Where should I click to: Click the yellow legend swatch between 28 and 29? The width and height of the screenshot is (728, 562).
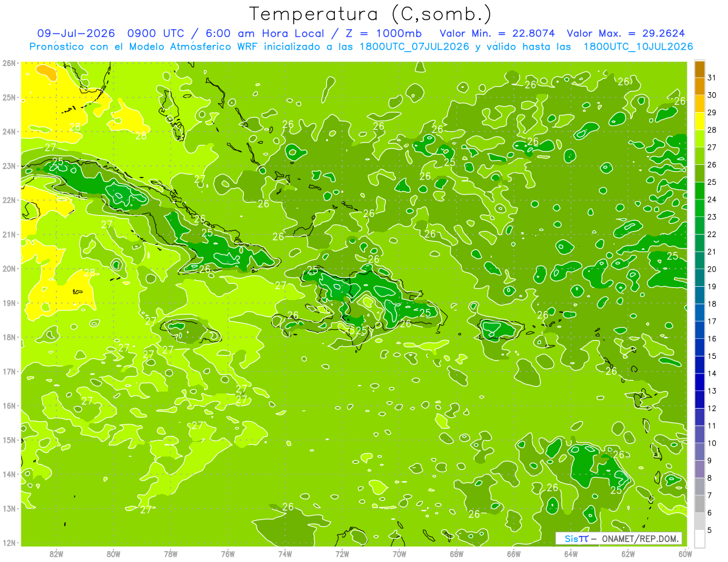pos(699,121)
